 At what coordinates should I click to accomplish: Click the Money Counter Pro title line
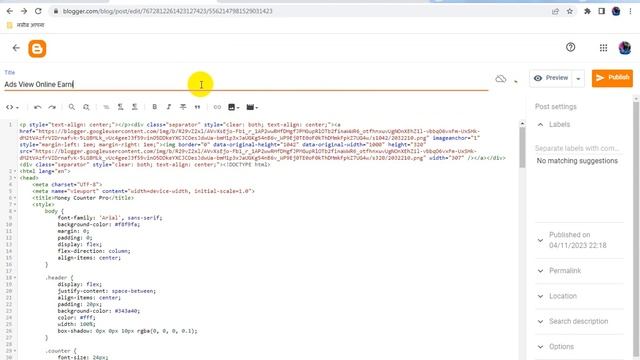click(x=83, y=198)
